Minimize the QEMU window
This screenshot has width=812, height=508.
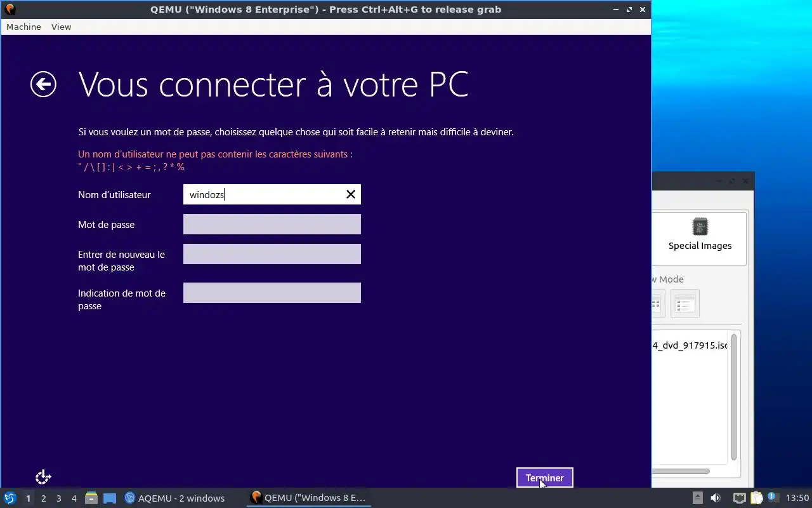[616, 10]
